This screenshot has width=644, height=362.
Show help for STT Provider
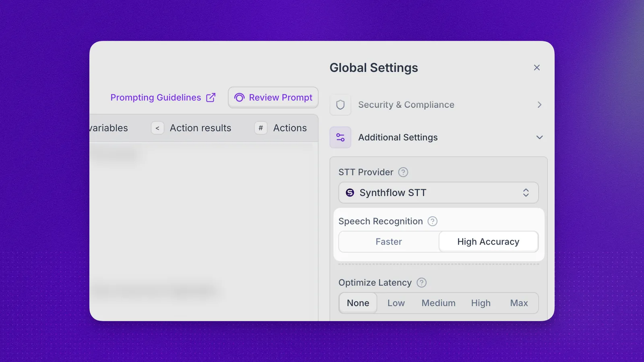(403, 172)
